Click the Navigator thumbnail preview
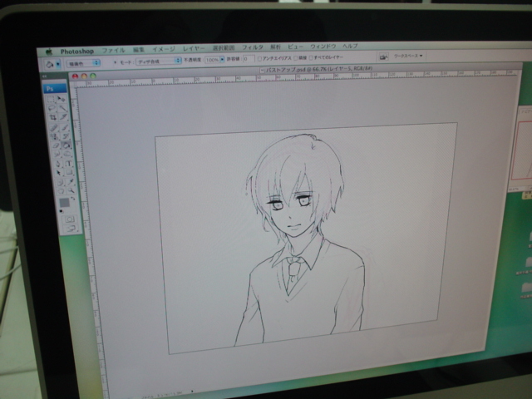The height and width of the screenshot is (399, 532). 524,150
